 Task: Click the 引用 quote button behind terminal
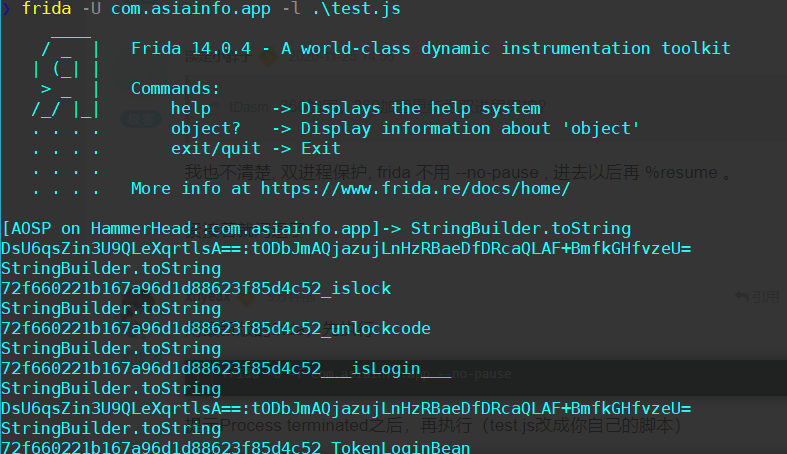[x=757, y=297]
